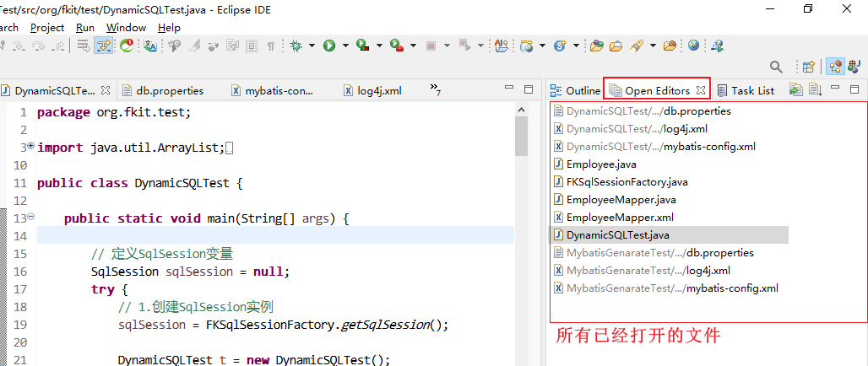Click the Drop to Frame toolbar icon

(x=84, y=46)
